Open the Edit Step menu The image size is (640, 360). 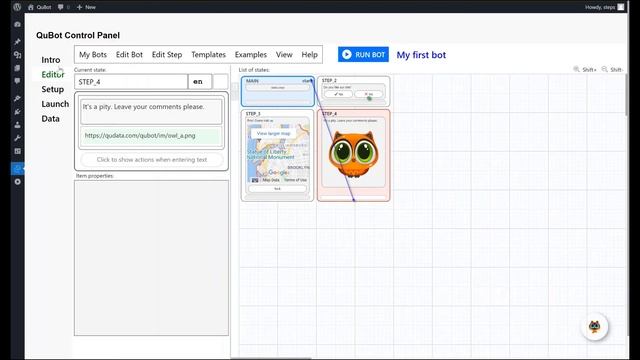click(x=167, y=55)
